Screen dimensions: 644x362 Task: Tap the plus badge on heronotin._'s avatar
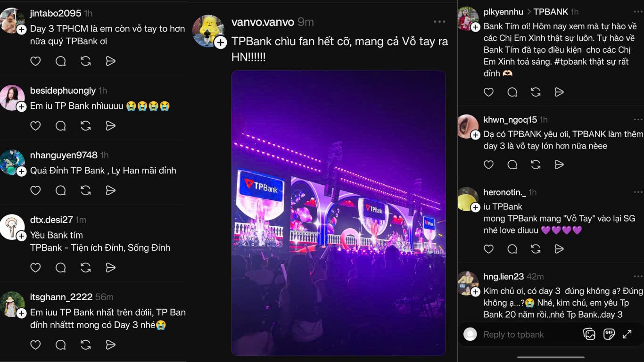coord(475,206)
